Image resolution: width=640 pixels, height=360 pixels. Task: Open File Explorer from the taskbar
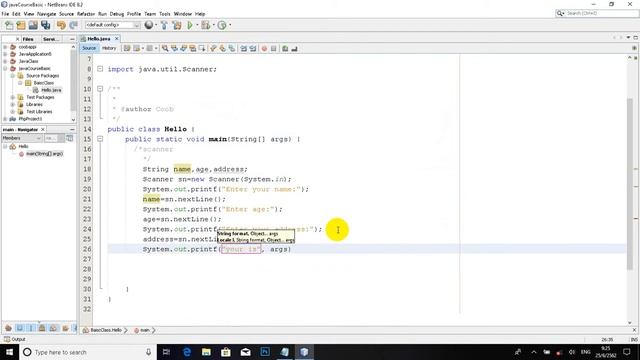pyautogui.click(x=206, y=352)
